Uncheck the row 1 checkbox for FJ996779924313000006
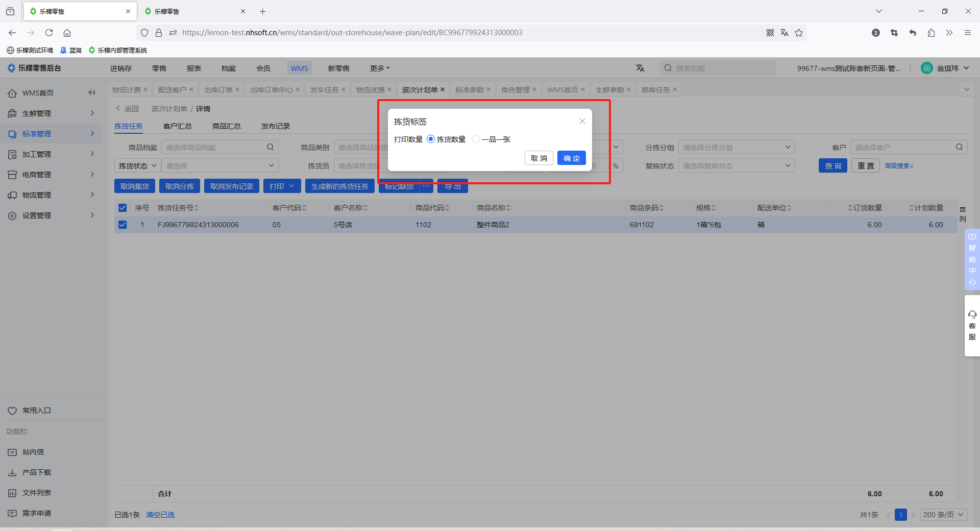The height and width of the screenshot is (531, 980). click(122, 225)
